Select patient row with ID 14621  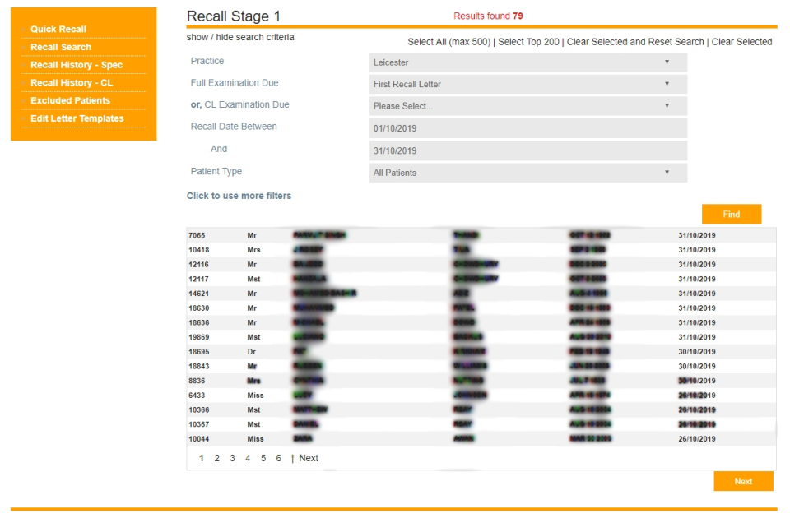pos(481,294)
